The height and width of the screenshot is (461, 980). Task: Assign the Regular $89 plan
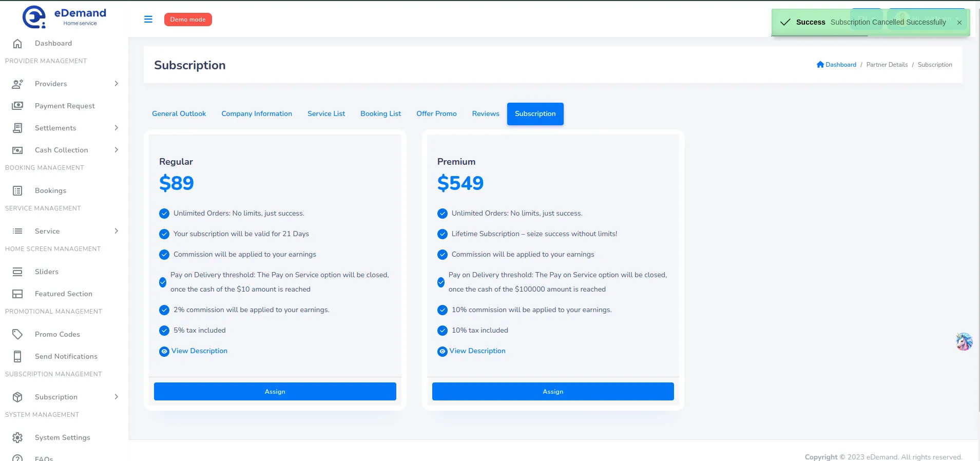pyautogui.click(x=275, y=391)
